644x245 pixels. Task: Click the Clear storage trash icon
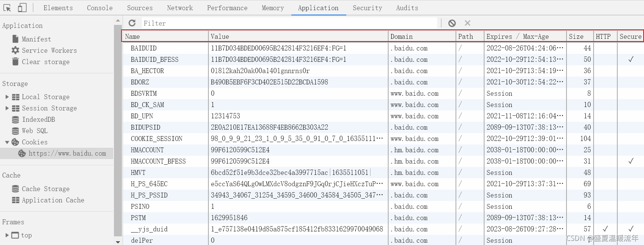coord(15,61)
